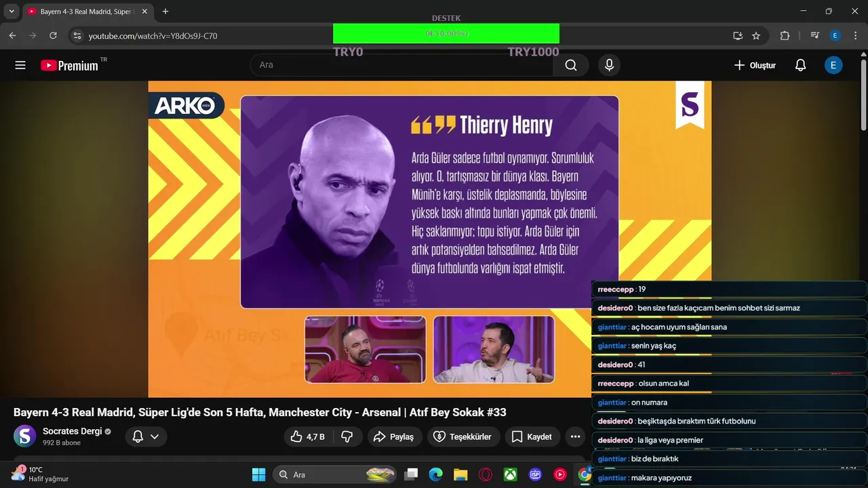Click the YouTube search magnifier button
Image resolution: width=868 pixels, height=488 pixels.
[x=571, y=65]
